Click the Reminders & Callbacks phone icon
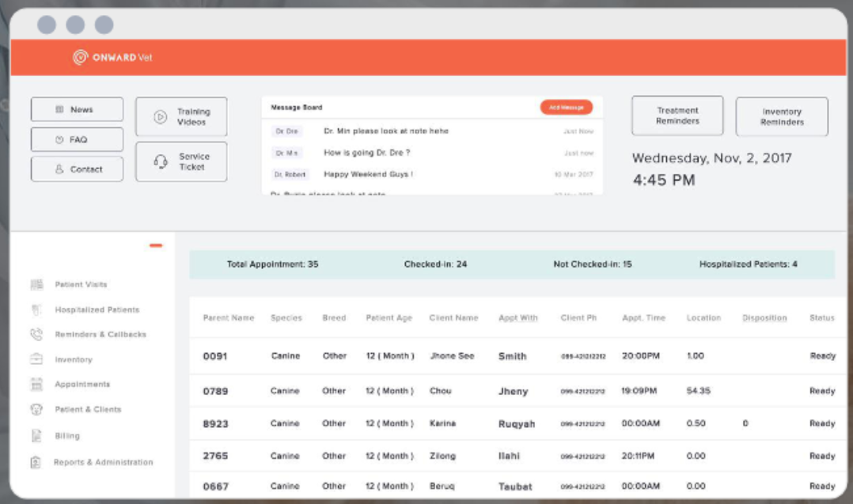853x504 pixels. coord(36,335)
